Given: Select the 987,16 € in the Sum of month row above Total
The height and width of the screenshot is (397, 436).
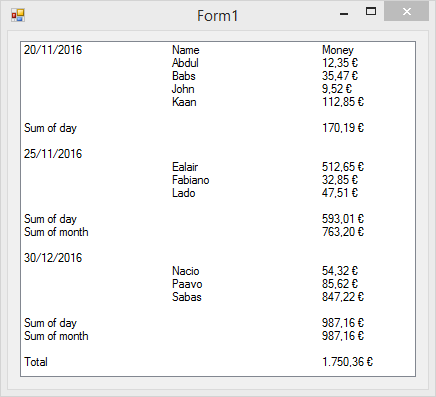Looking at the screenshot, I should pyautogui.click(x=343, y=336).
